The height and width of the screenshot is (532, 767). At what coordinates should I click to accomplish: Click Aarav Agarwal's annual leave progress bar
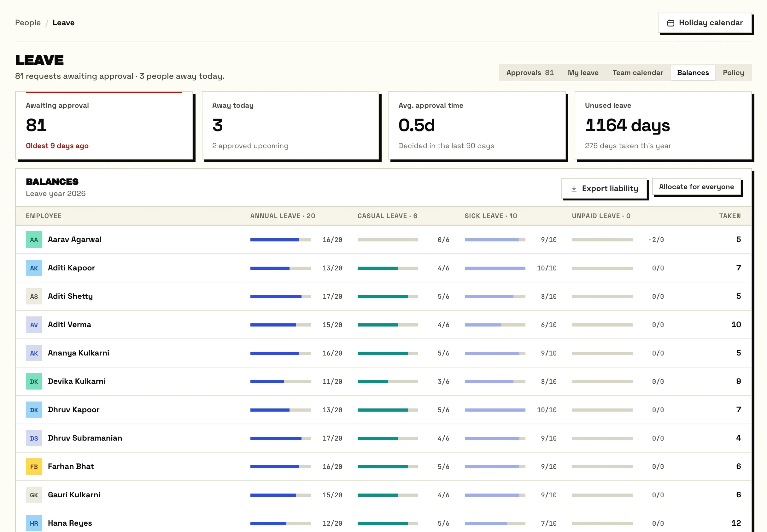(280, 240)
